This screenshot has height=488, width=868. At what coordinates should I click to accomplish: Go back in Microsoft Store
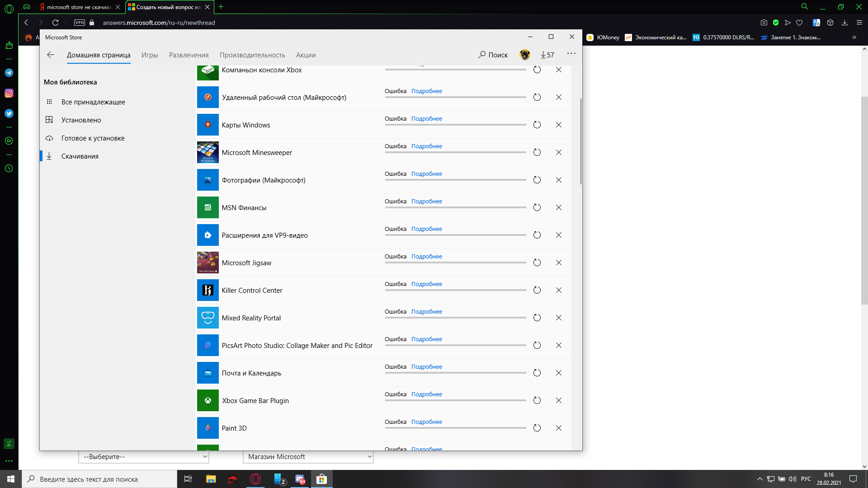[x=51, y=55]
